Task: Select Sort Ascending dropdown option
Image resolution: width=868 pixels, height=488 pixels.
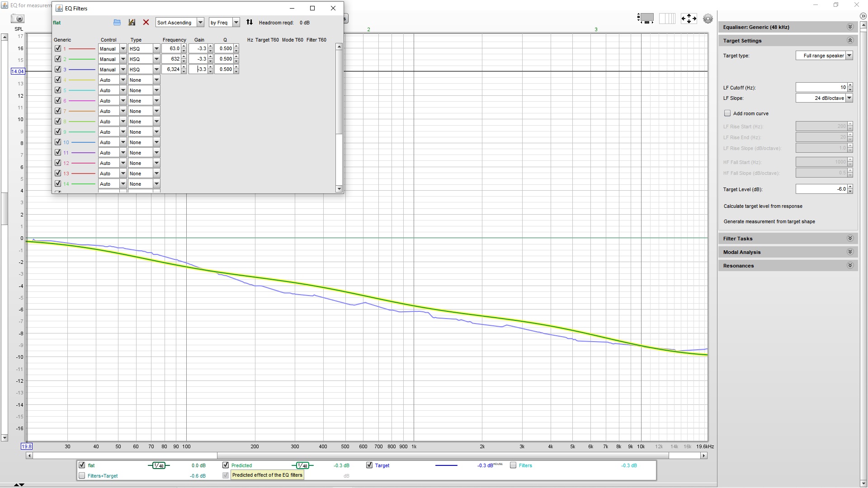Action: pyautogui.click(x=179, y=22)
